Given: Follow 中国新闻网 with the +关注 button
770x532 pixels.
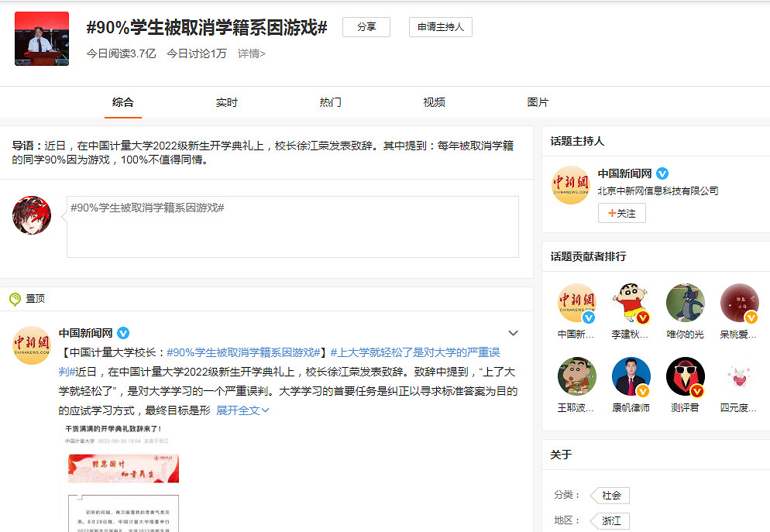Looking at the screenshot, I should pos(621,213).
